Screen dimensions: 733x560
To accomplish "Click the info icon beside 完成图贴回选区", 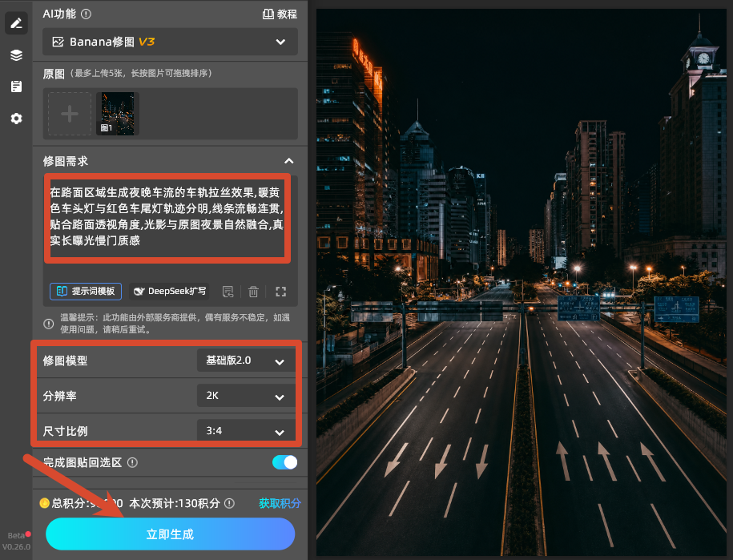I will pos(133,462).
